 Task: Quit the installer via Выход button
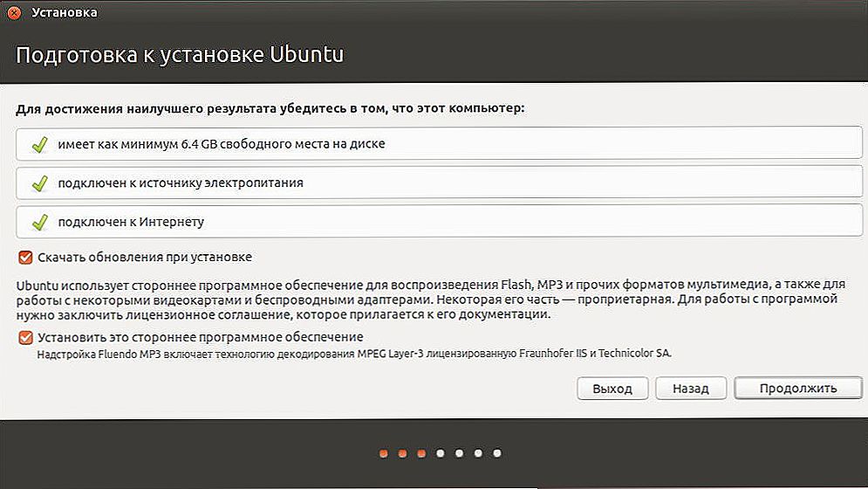[612, 388]
